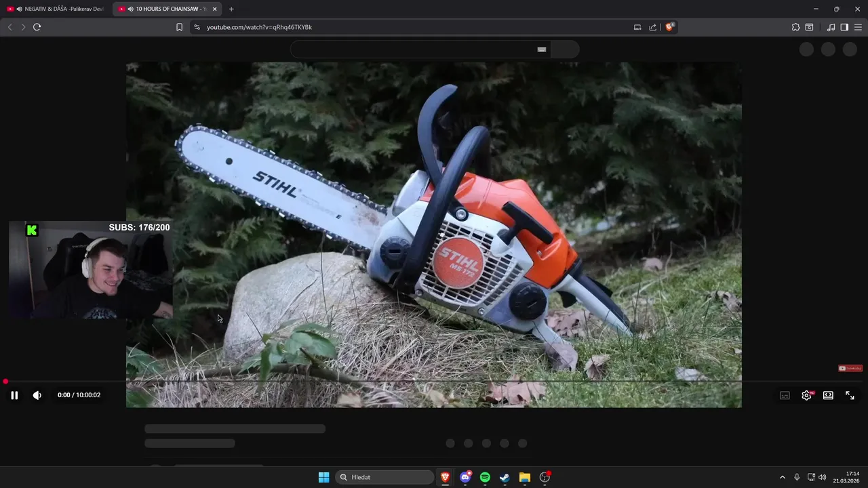Viewport: 868px width, 488px height.
Task: Click the YouTube search box placeholder
Action: pos(420,49)
